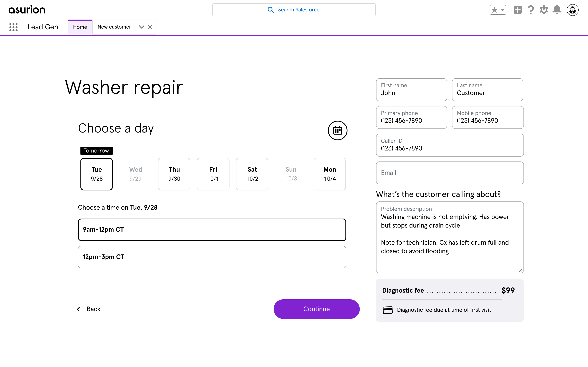The height and width of the screenshot is (367, 588).
Task: Choose the 12pm-3pm CT time slot
Action: (212, 257)
